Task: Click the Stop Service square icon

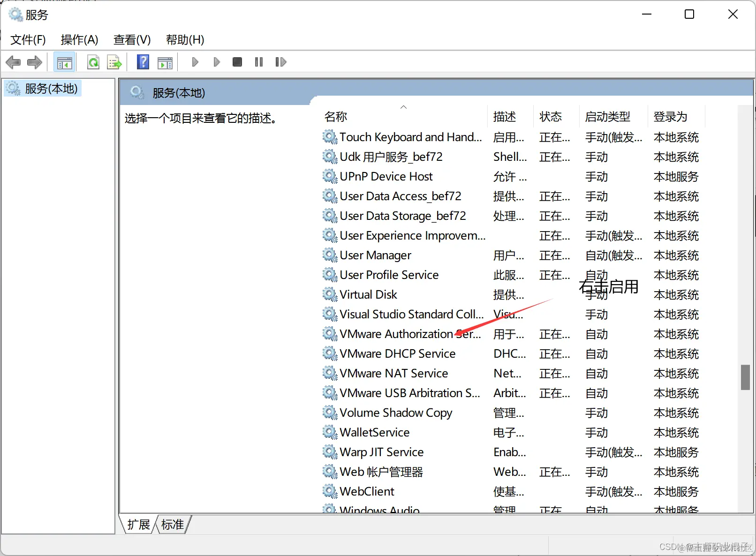Action: [x=237, y=62]
